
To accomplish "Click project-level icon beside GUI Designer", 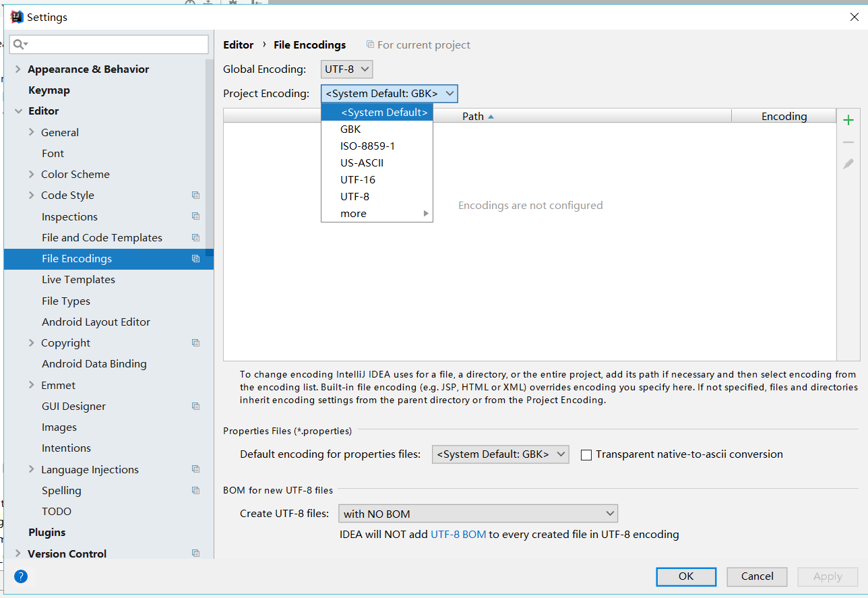I will click(195, 406).
